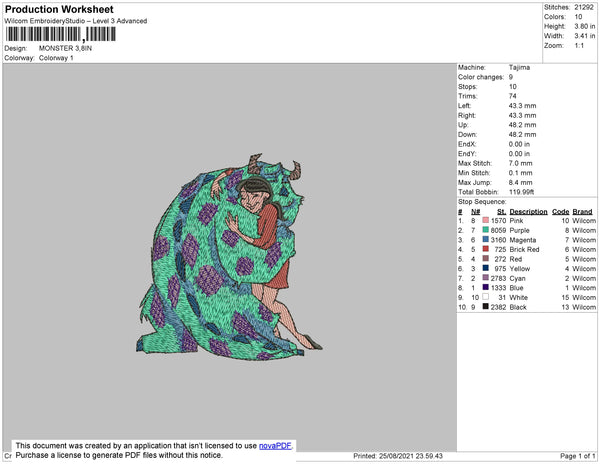Viewport: 600px width, 464px height.
Task: Click the Max Stitch value '7.0 mm'
Action: tap(520, 163)
